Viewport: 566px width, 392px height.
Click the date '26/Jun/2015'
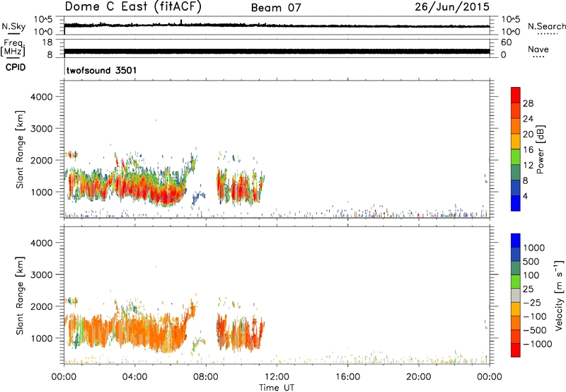[452, 7]
